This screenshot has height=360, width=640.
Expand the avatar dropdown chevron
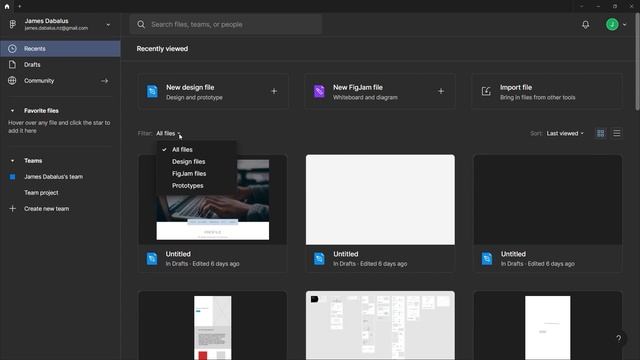(x=624, y=25)
